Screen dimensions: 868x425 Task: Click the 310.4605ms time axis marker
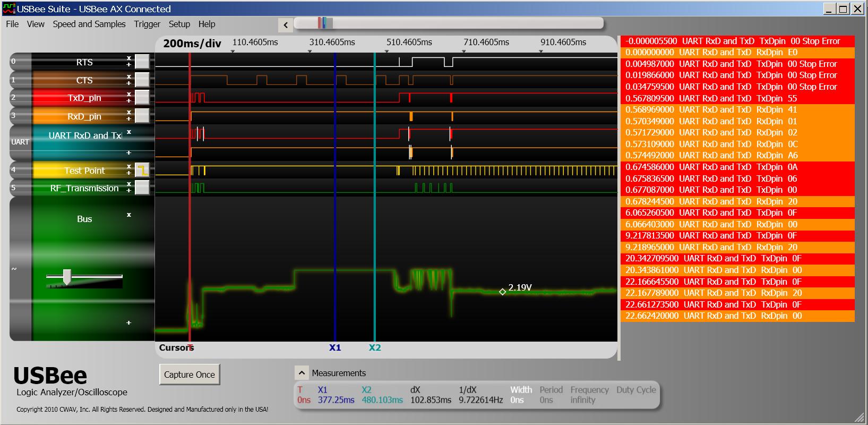coord(332,42)
